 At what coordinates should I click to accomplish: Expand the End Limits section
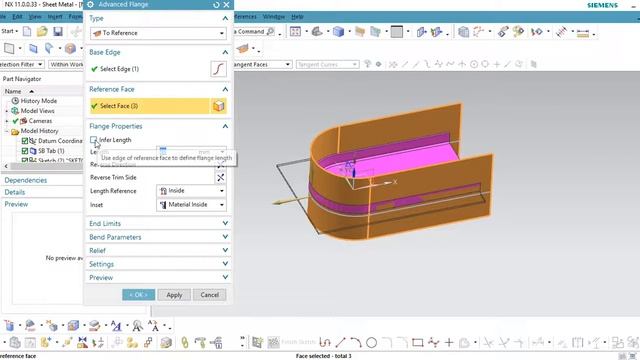(158, 224)
